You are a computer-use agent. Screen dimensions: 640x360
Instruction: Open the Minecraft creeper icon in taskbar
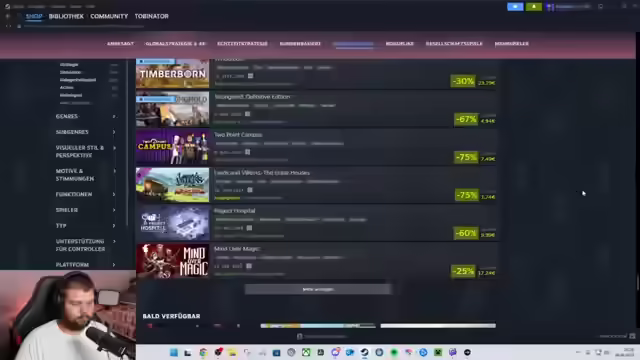click(438, 352)
